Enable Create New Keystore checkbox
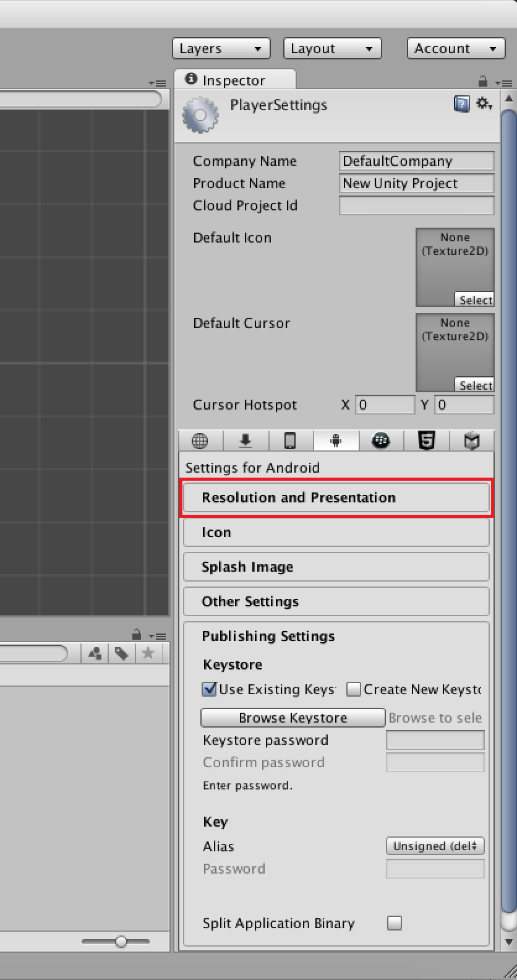 (354, 689)
